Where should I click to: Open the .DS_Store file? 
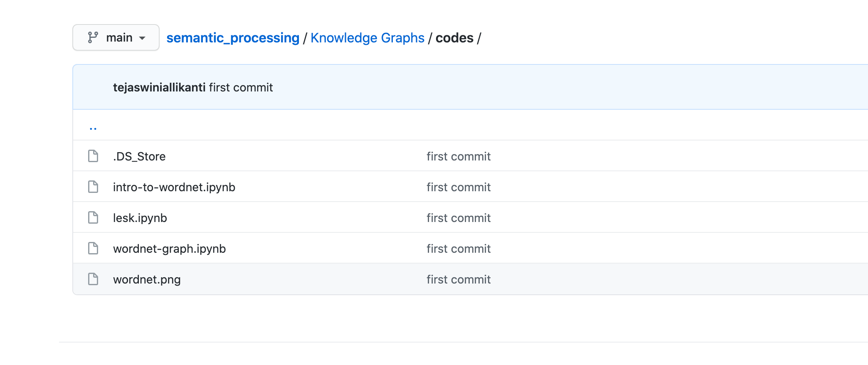(139, 156)
